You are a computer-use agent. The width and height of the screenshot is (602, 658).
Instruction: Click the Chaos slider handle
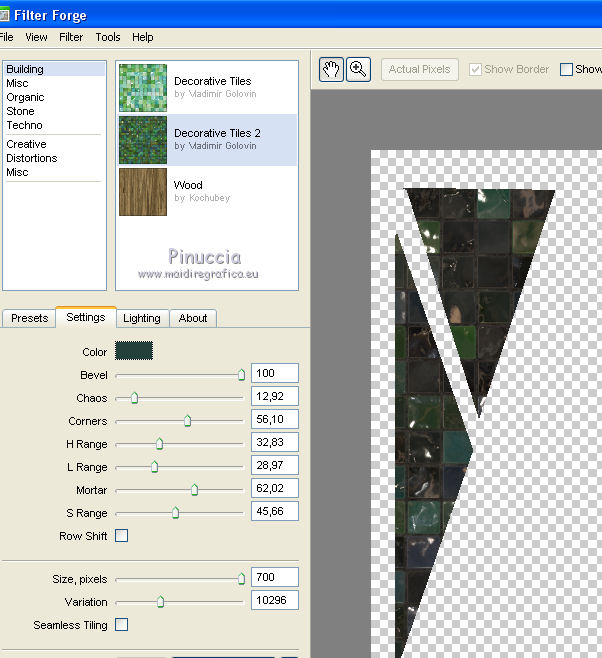134,398
